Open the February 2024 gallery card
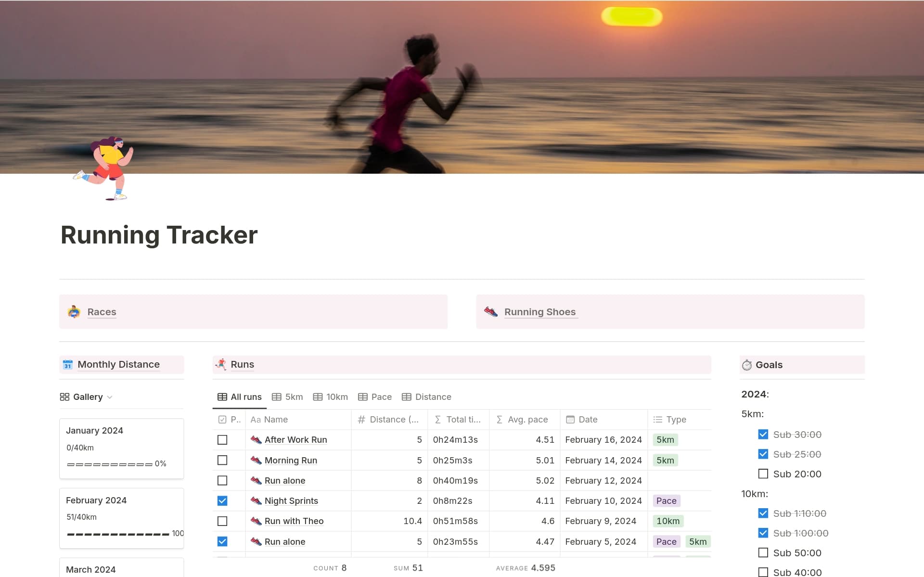Viewport: 924px width, 577px height. click(121, 518)
